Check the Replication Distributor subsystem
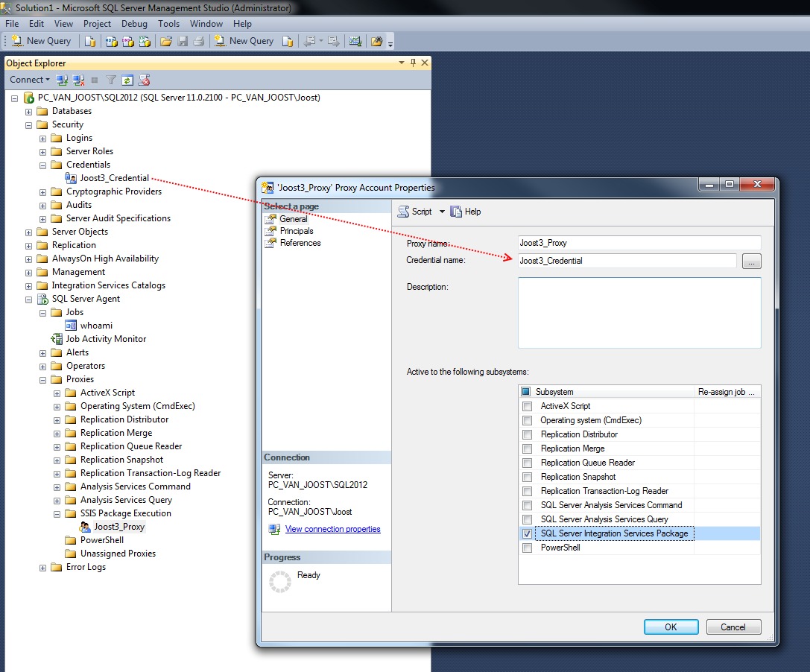The width and height of the screenshot is (810, 672). tap(528, 434)
